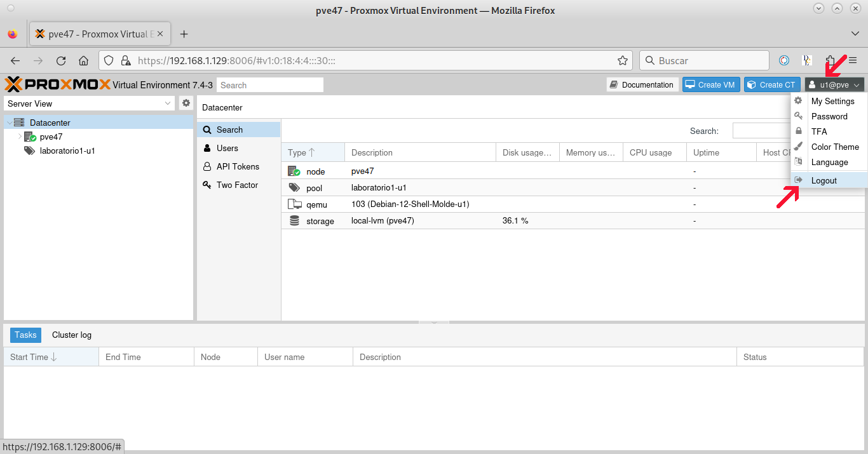The height and width of the screenshot is (454, 868).
Task: Switch to the Tasks tab
Action: [26, 335]
